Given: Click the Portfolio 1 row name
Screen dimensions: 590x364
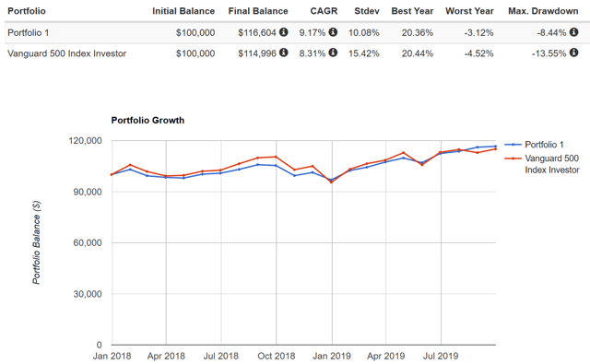Looking at the screenshot, I should (x=29, y=33).
